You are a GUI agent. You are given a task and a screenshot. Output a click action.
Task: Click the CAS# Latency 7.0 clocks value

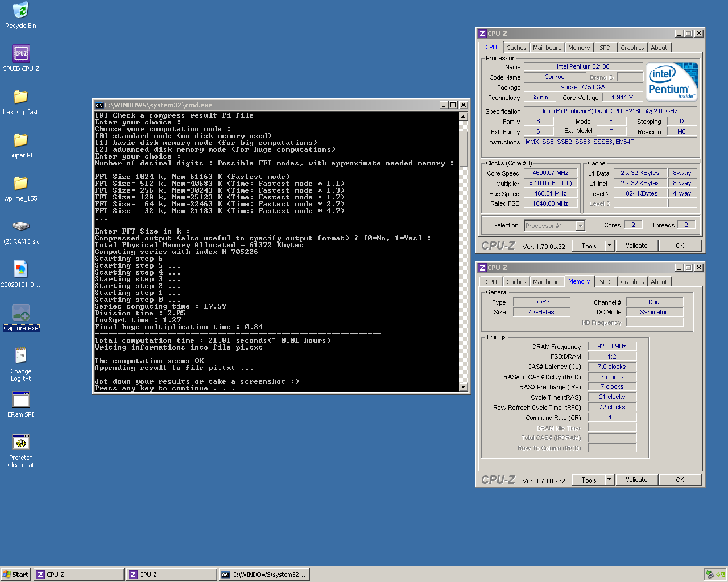click(612, 367)
